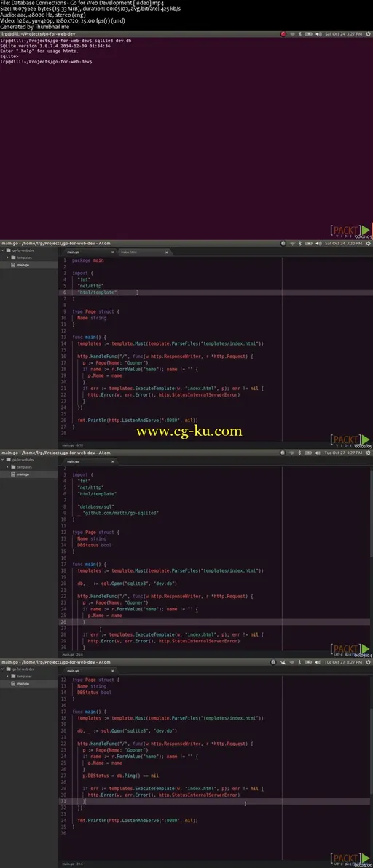Click the Wi-Fi icon in the terminal window's top bar
373x868 pixels.
[292, 33]
